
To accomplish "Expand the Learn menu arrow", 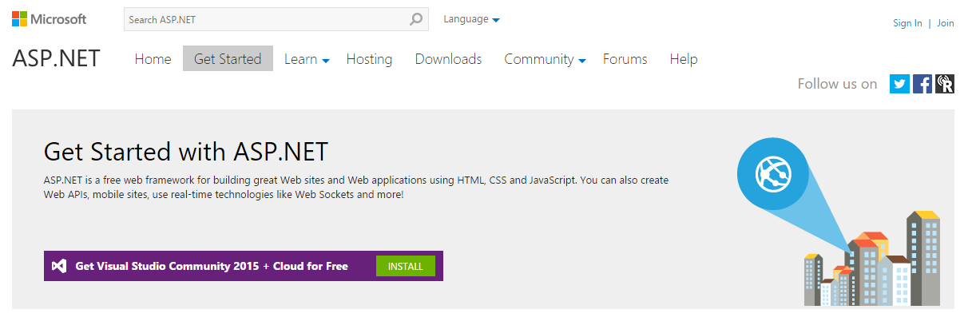I will (326, 61).
